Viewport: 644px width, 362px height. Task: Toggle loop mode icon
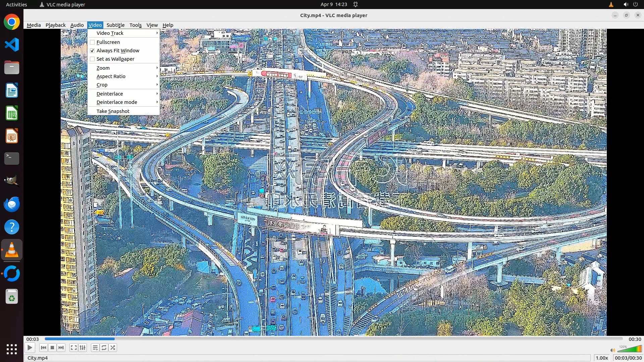104,348
